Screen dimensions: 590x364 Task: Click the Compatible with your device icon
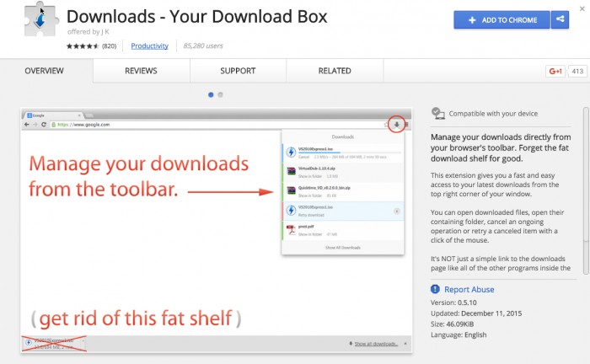438,113
